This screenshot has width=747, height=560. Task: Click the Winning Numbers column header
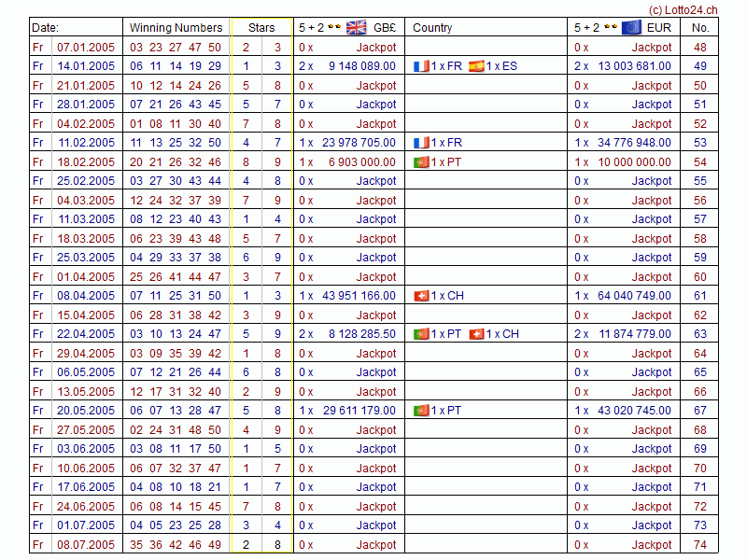tap(176, 28)
